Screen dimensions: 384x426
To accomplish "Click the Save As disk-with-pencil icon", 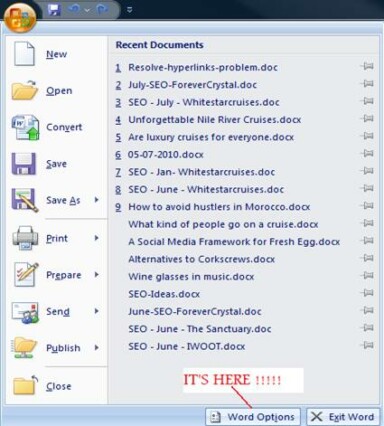I will (x=25, y=200).
